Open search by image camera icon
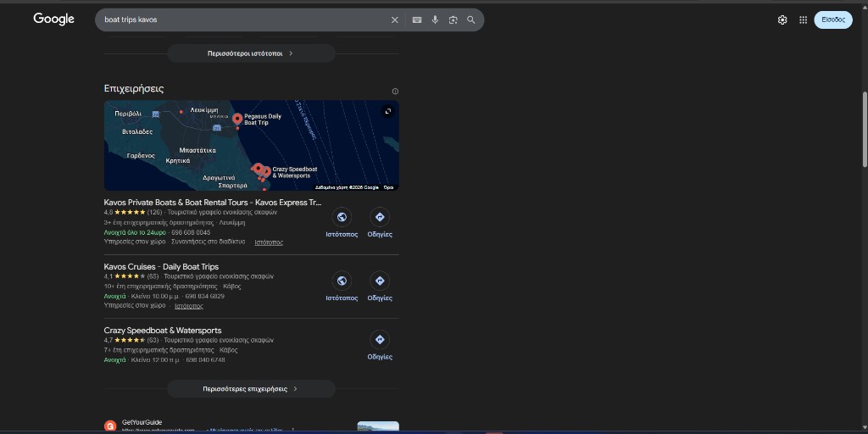The width and height of the screenshot is (868, 434). click(x=453, y=20)
